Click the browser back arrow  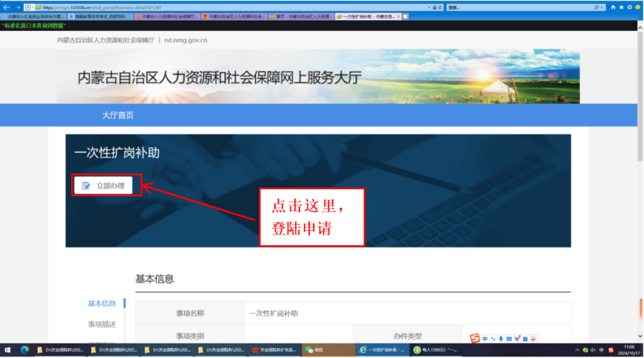(5, 7)
